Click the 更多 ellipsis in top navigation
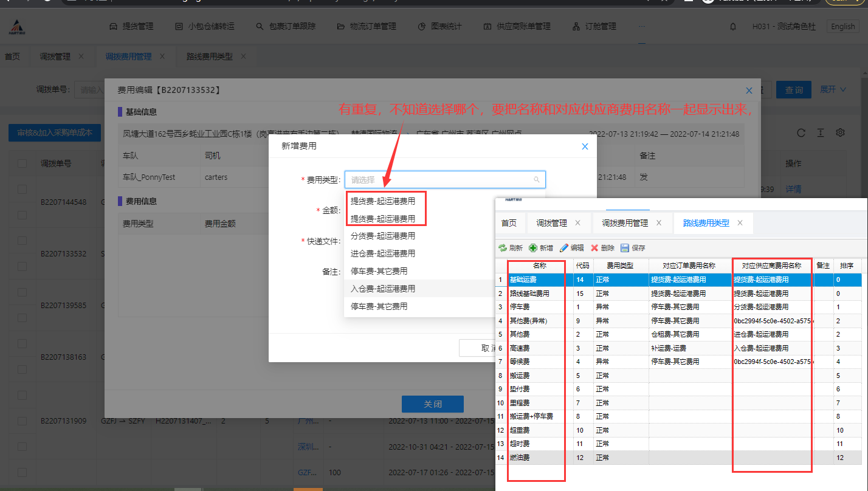 (642, 27)
